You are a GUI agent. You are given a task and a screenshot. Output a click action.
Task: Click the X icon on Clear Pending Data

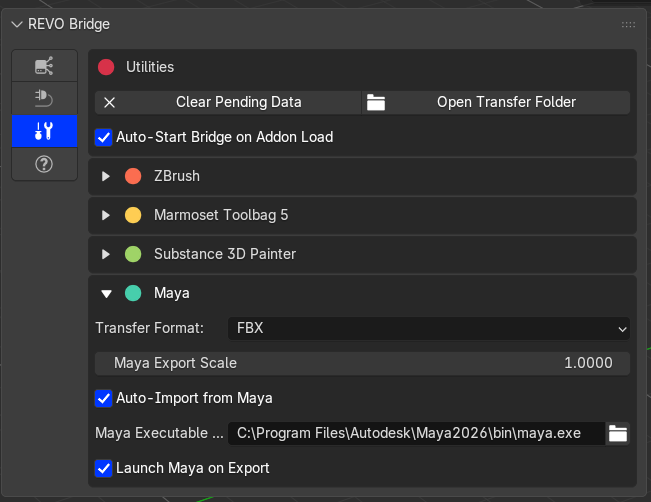(x=110, y=103)
